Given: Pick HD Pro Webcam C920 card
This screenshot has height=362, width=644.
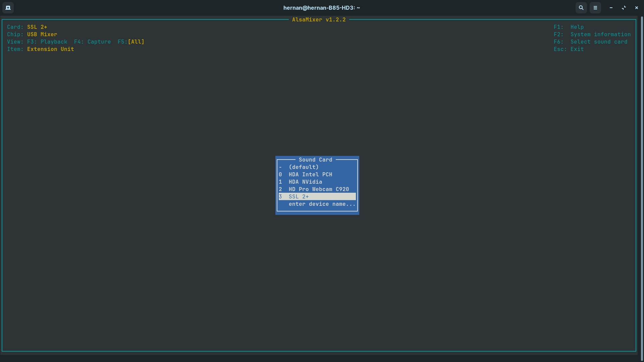Looking at the screenshot, I should pyautogui.click(x=317, y=189).
